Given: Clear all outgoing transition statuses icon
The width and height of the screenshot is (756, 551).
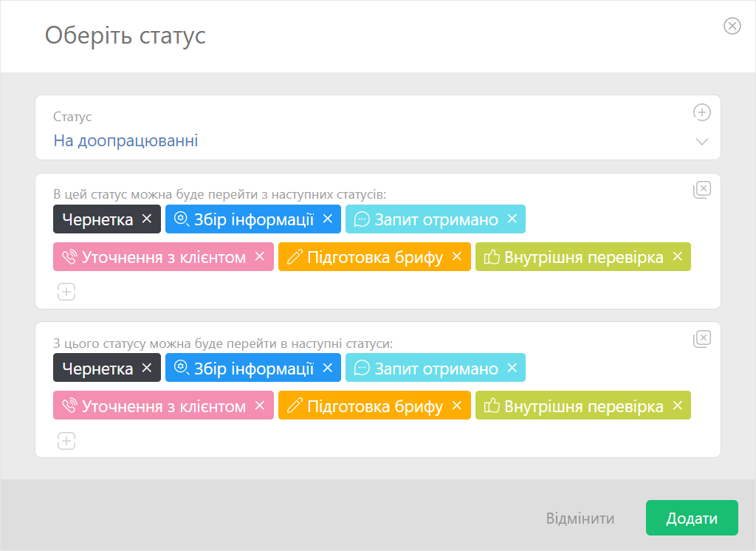Looking at the screenshot, I should tap(701, 338).
